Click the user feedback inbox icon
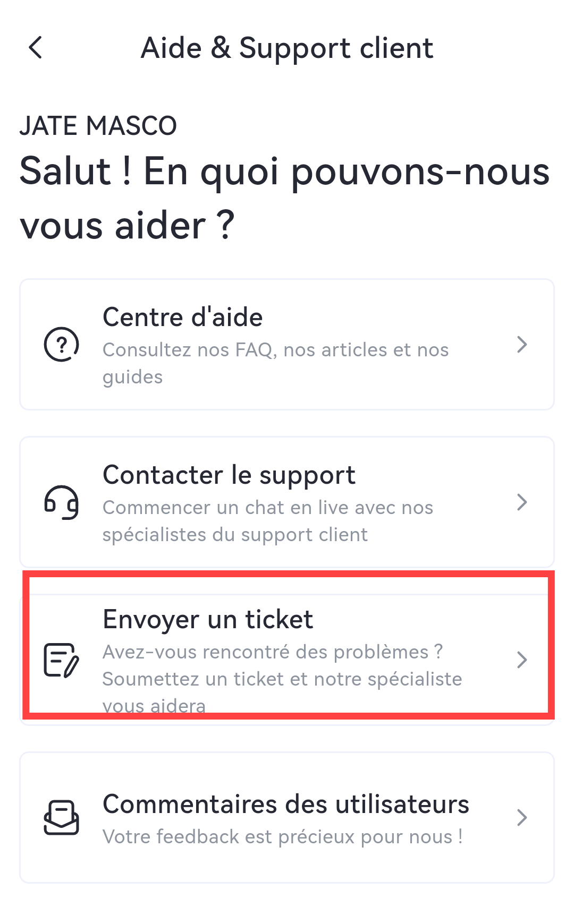Screen dimensions: 574x924 click(62, 818)
